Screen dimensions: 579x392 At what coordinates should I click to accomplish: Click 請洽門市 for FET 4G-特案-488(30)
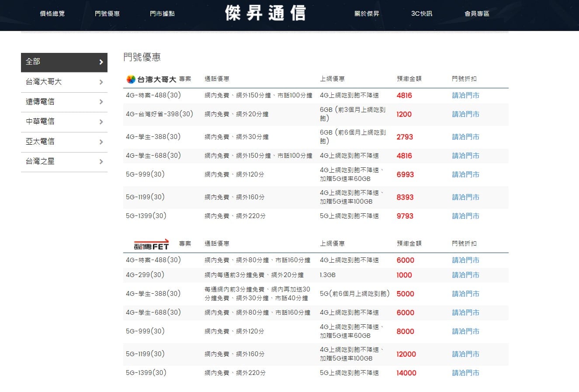pyautogui.click(x=465, y=260)
